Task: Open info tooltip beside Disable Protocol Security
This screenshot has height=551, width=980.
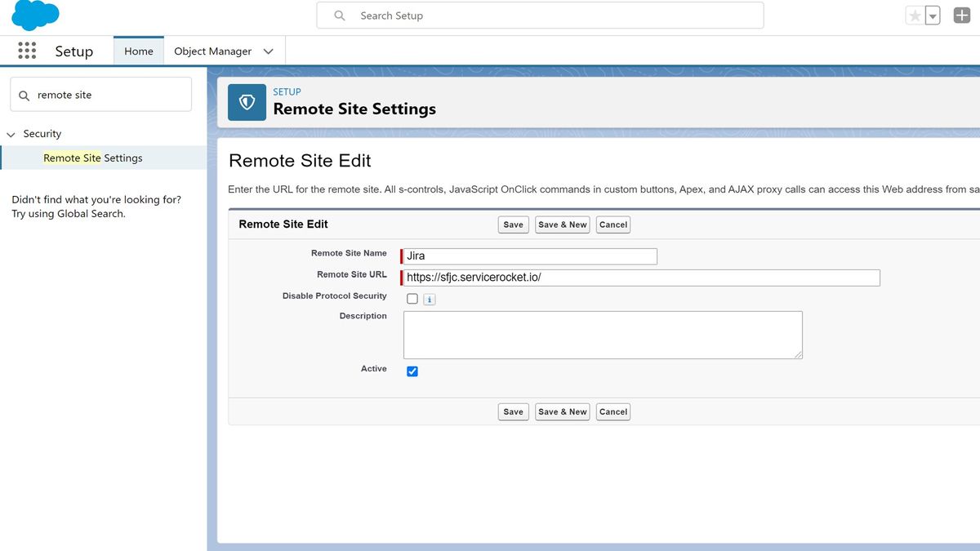Action: pos(429,300)
